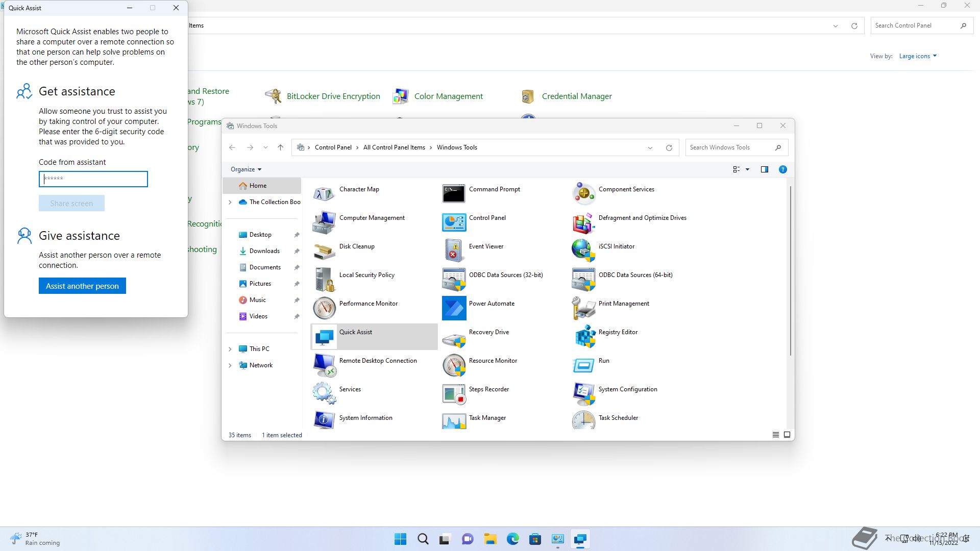Open Performance Monitor icon
The height and width of the screenshot is (551, 980).
tap(324, 308)
